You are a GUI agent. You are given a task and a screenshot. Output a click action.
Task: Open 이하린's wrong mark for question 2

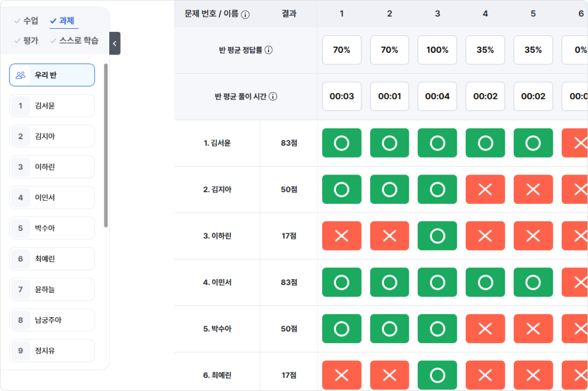(389, 236)
